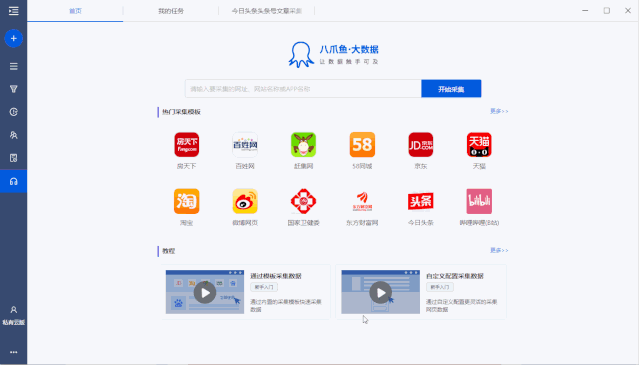
Task: Select the headset support icon in sidebar
Action: point(13,181)
